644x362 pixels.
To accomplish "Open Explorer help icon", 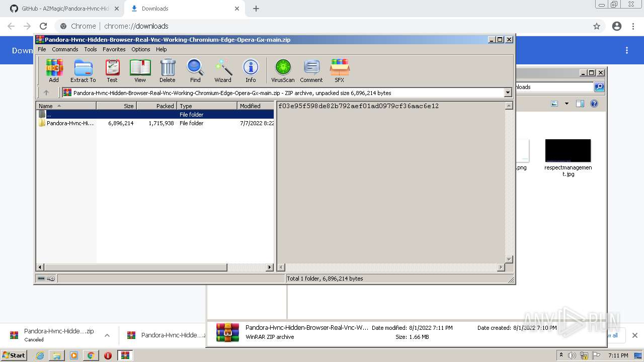I will coord(594,104).
